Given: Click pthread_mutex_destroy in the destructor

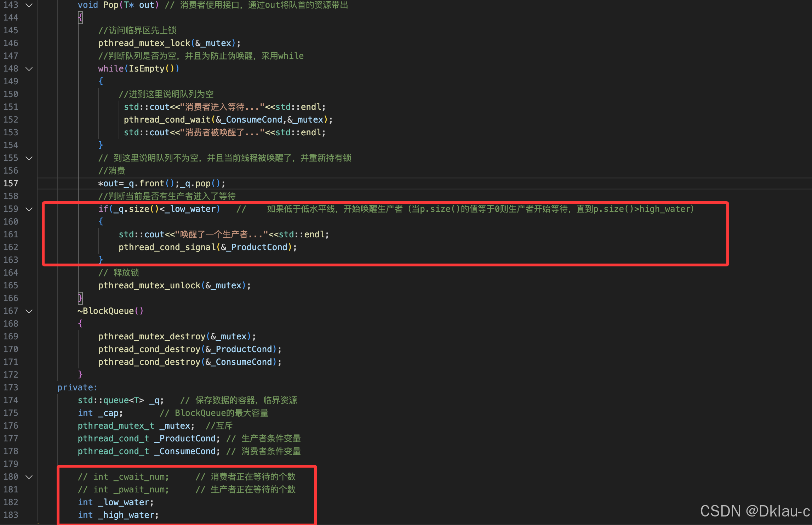Looking at the screenshot, I should [151, 337].
